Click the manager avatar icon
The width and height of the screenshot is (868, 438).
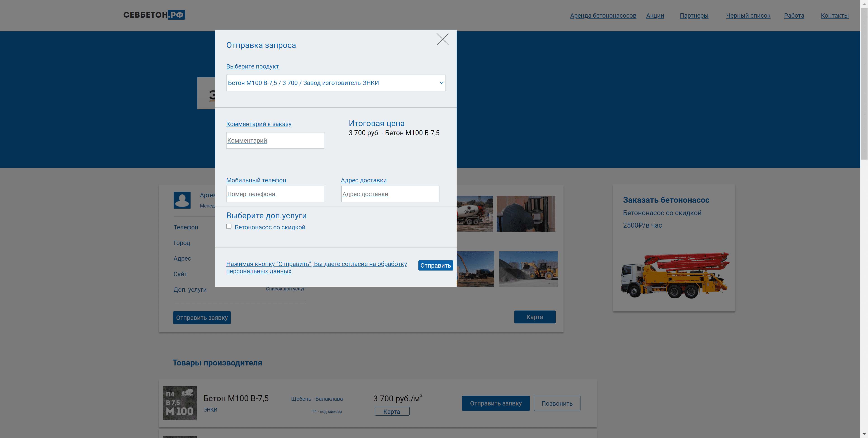(182, 200)
